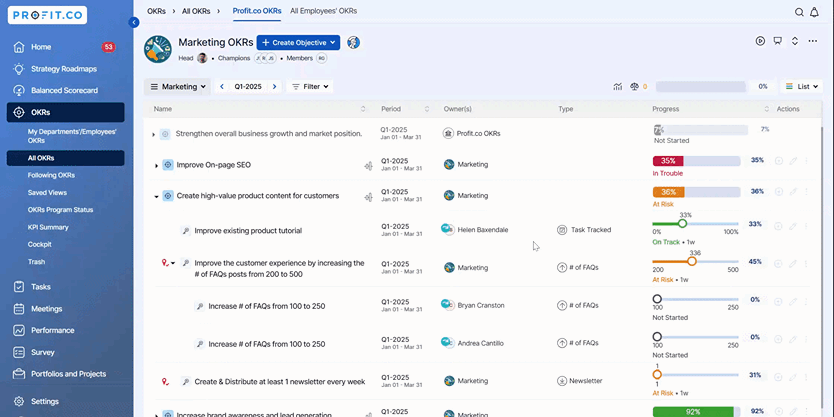Image resolution: width=834 pixels, height=417 pixels.
Task: Open the comments icon in Marketing OKRs header
Action: pos(777,41)
